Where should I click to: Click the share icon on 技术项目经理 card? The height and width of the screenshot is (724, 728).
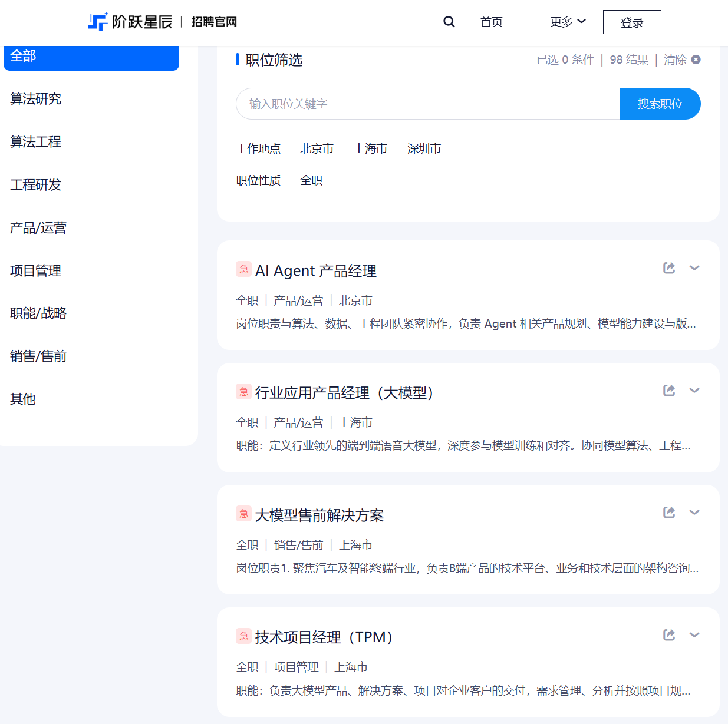pos(669,634)
